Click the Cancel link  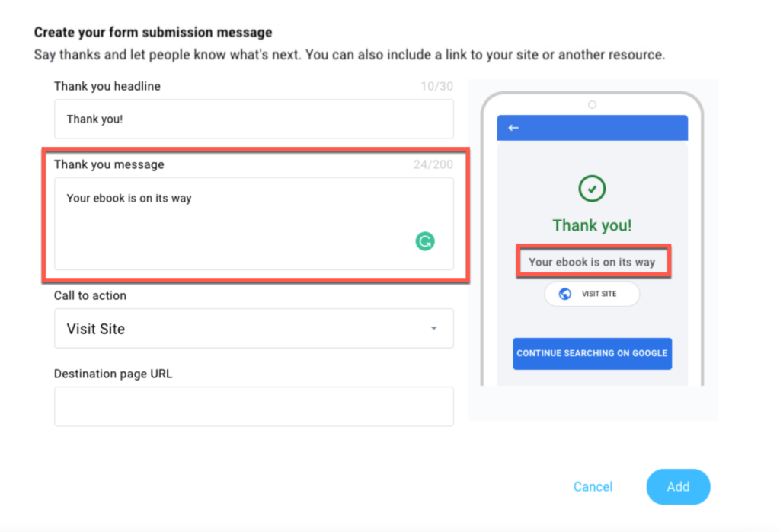[x=593, y=487]
